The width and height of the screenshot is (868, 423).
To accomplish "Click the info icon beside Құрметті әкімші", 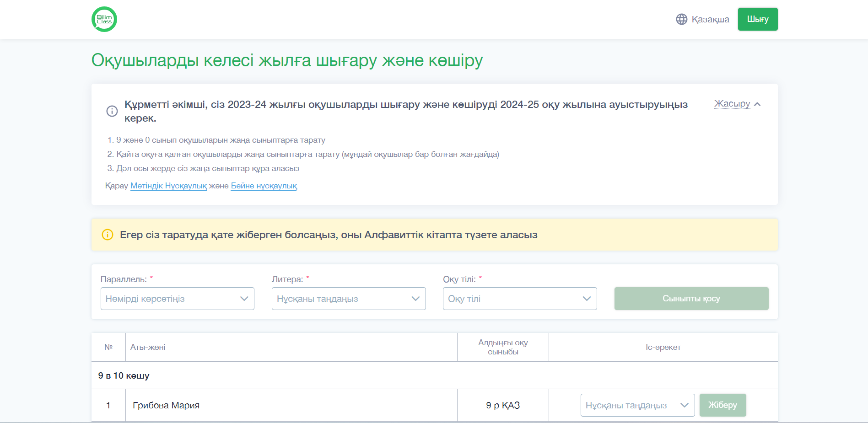I will (112, 111).
